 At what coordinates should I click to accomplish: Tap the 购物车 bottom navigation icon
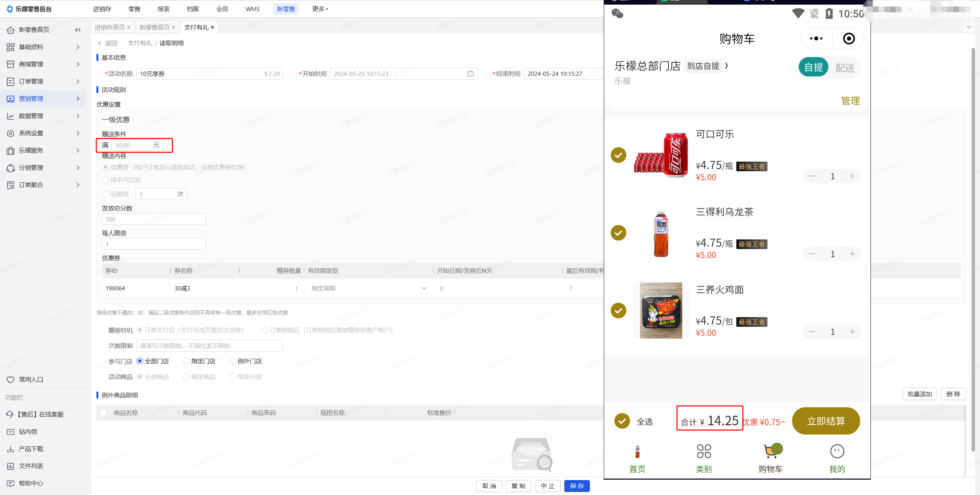(x=772, y=451)
